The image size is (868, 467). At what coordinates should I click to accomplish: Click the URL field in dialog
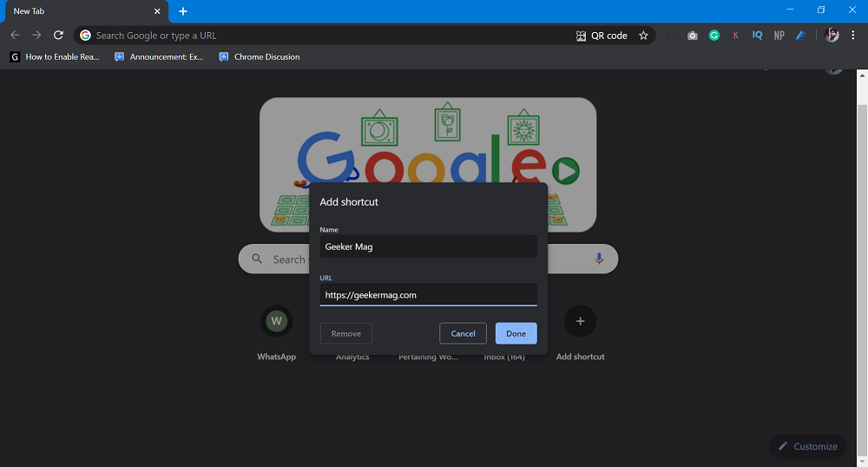(x=429, y=295)
